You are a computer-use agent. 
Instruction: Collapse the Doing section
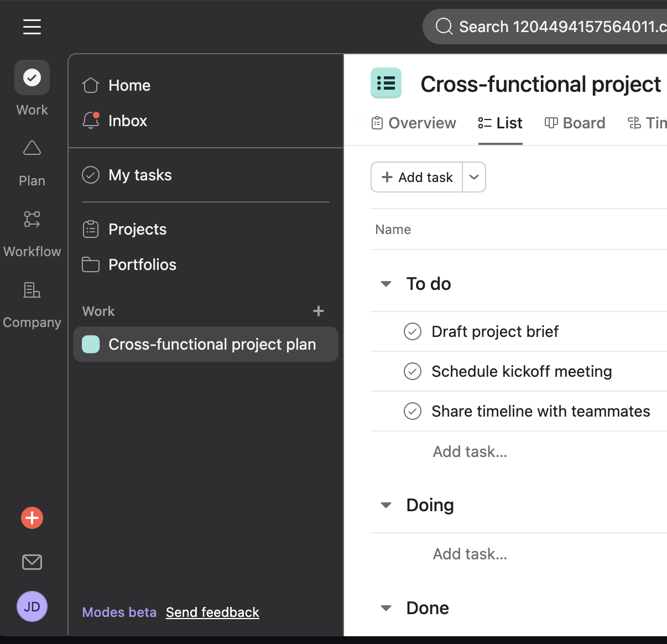(x=386, y=505)
